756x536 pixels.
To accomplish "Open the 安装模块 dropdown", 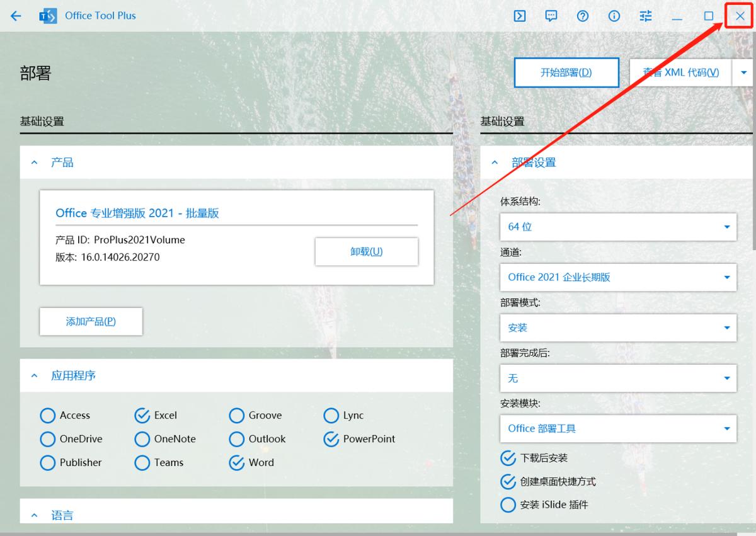I will 617,428.
